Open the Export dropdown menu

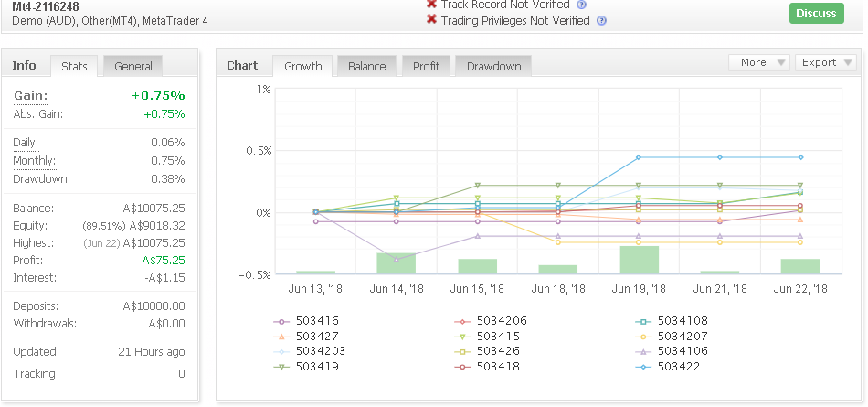tap(825, 63)
